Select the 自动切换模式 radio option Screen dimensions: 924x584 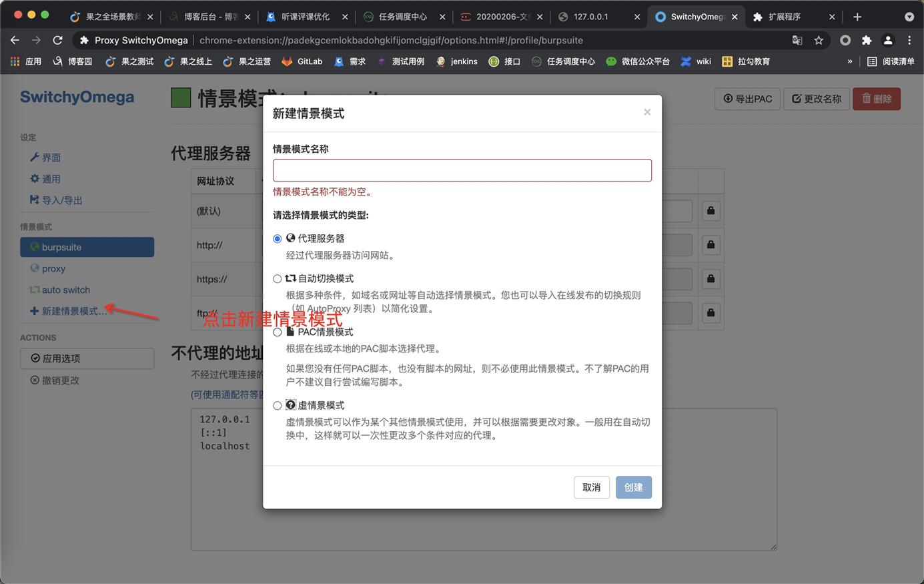[278, 279]
